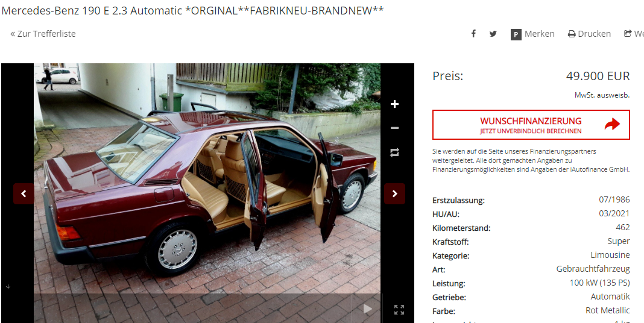Image resolution: width=644 pixels, height=323 pixels.
Task: Zoom in with plus icon on photo
Action: tap(395, 104)
